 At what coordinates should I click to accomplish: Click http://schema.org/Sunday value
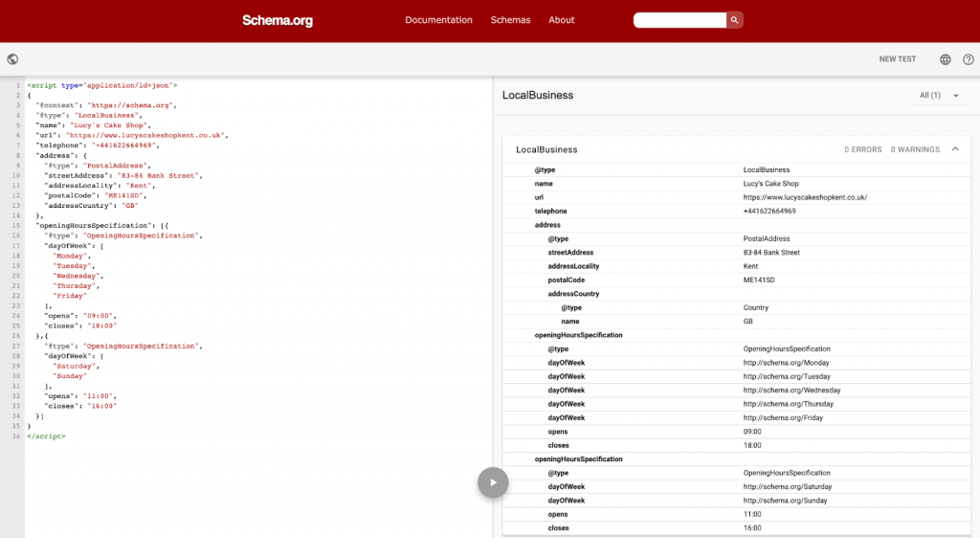point(785,501)
